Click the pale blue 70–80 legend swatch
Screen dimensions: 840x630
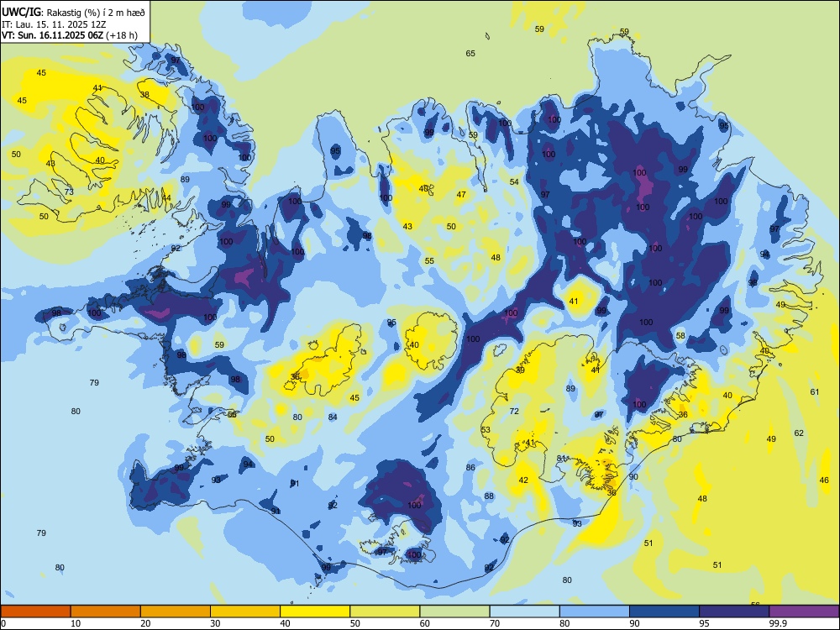(x=524, y=612)
